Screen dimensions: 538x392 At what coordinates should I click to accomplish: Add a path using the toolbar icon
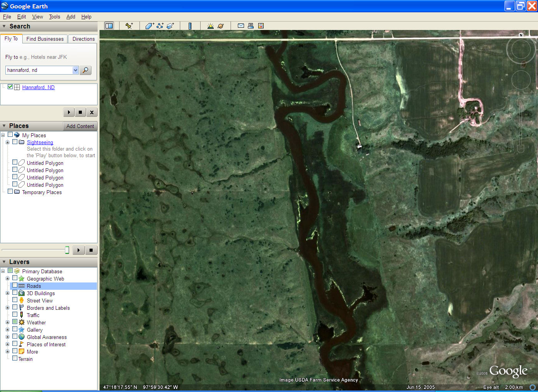tap(160, 26)
